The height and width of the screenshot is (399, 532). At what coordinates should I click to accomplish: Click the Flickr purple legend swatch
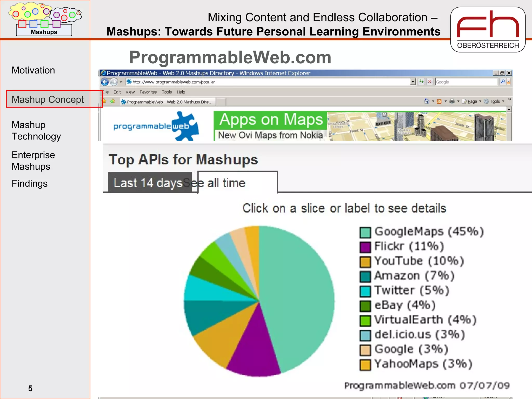[x=365, y=247]
